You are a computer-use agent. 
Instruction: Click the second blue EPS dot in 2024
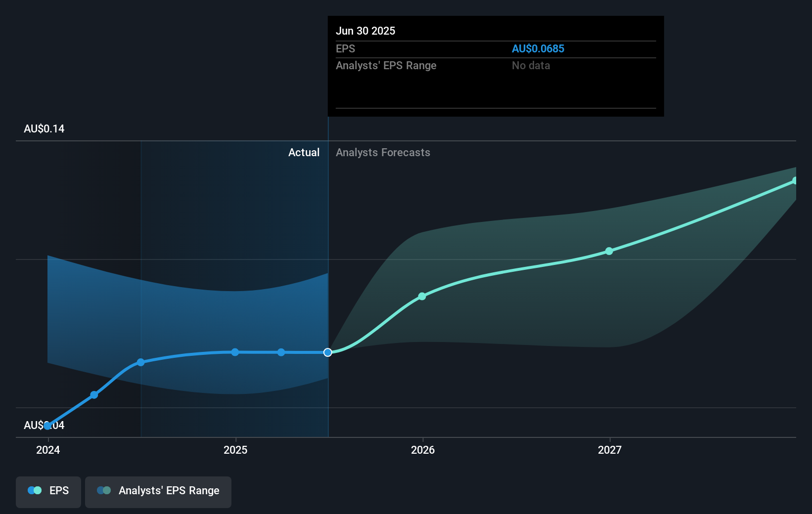[x=94, y=394]
